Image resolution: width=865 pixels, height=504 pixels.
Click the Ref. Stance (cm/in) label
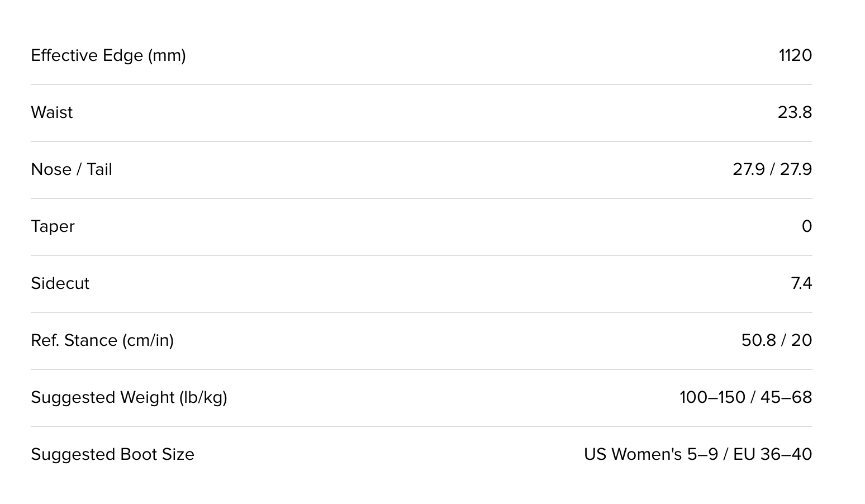(x=102, y=340)
